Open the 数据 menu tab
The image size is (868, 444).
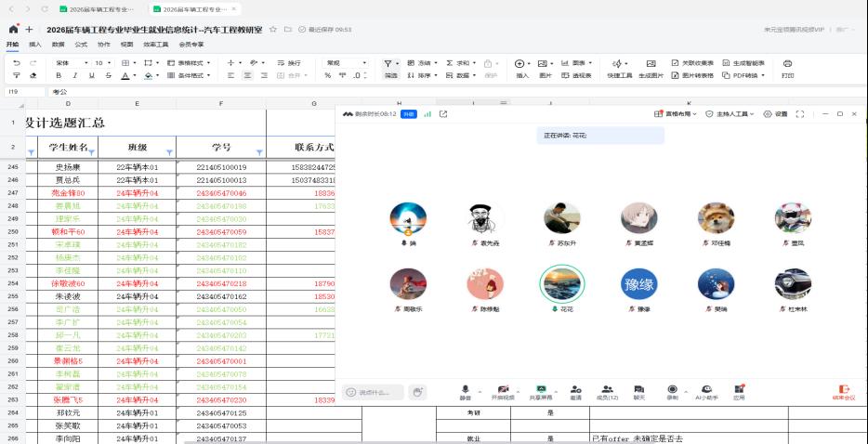(x=59, y=44)
